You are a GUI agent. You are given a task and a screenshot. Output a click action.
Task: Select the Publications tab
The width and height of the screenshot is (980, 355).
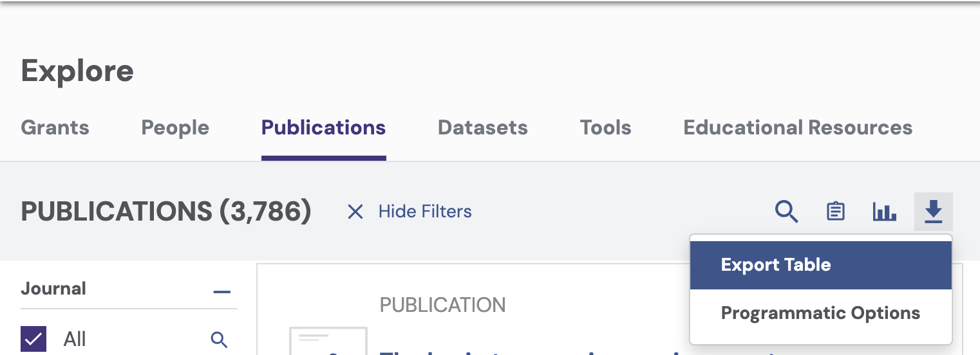click(323, 127)
